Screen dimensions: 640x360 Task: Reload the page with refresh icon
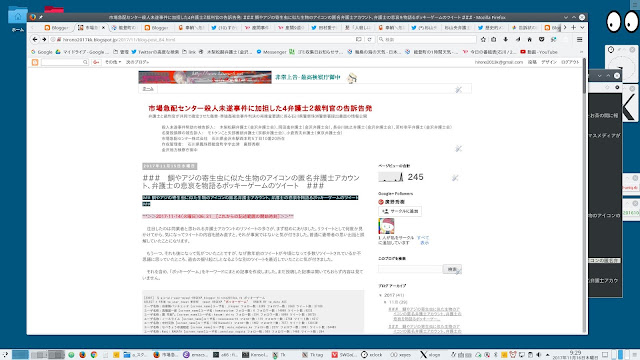(369, 40)
